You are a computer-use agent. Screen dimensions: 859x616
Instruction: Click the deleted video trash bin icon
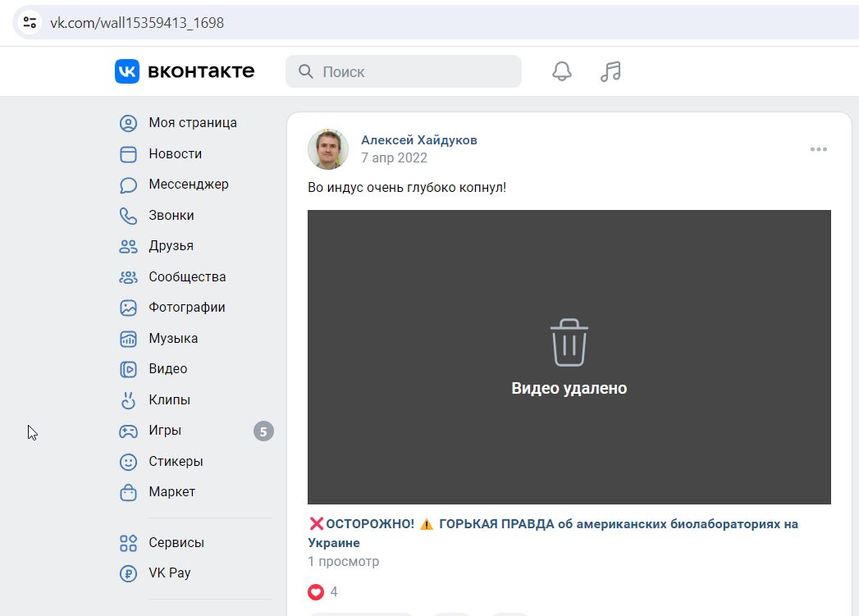click(569, 342)
